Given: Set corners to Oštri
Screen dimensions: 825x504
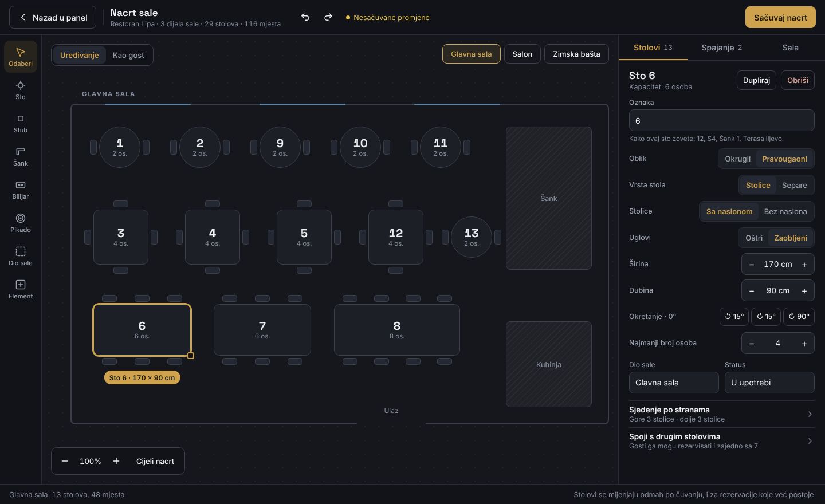Looking at the screenshot, I should click(754, 238).
